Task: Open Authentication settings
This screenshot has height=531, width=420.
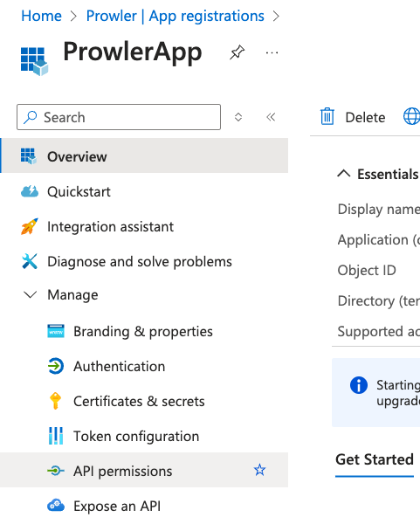Action: click(x=144, y=366)
